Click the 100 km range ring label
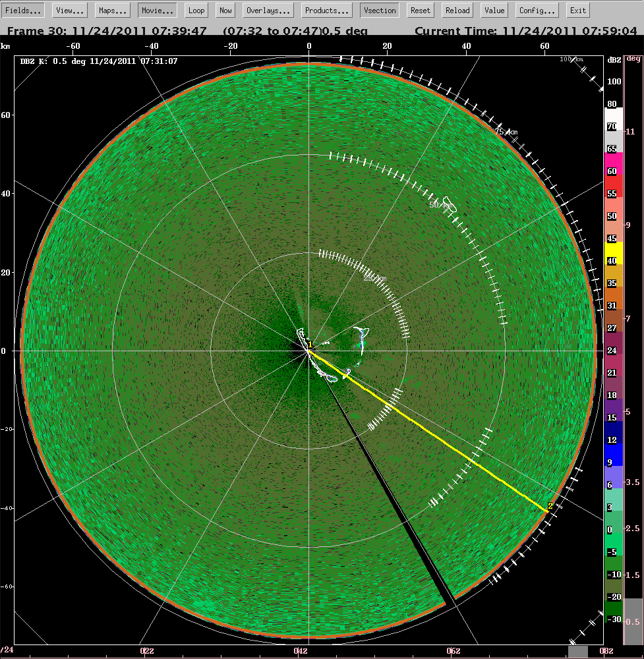 point(571,59)
